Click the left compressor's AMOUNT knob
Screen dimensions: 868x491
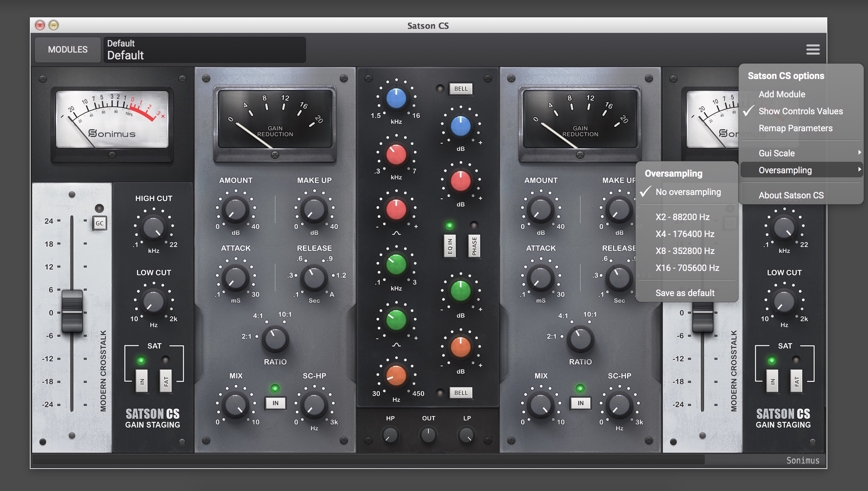tap(235, 210)
